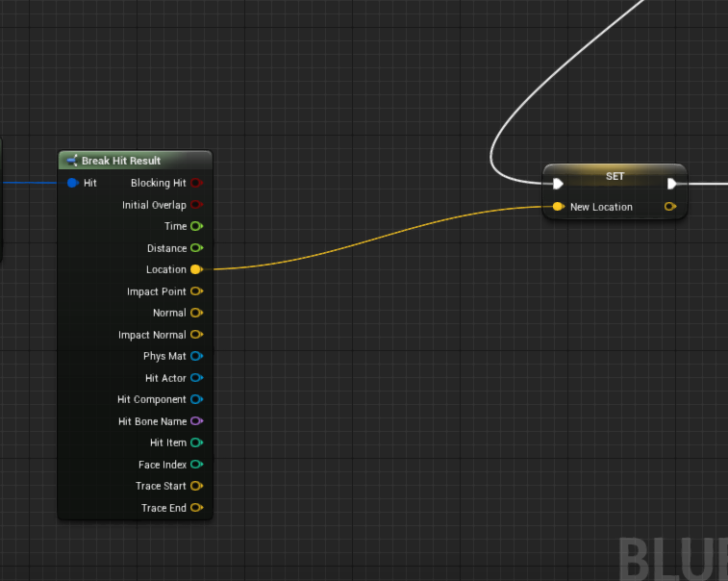The height and width of the screenshot is (581, 728).
Task: Click the Distance output pin
Action: tap(197, 248)
